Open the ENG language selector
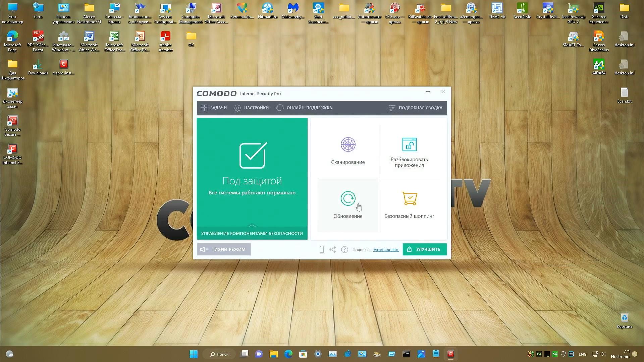Image resolution: width=644 pixels, height=362 pixels. click(583, 354)
